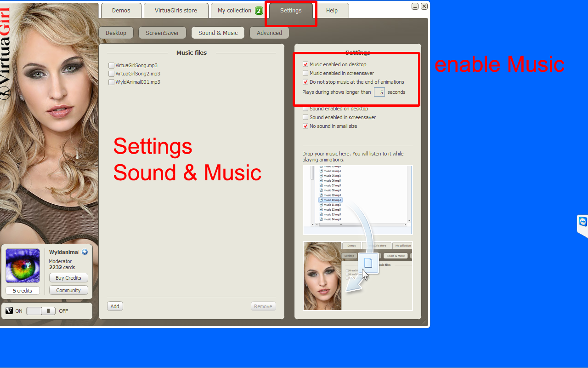Open the Demos tab
This screenshot has width=588, height=368.
121,11
